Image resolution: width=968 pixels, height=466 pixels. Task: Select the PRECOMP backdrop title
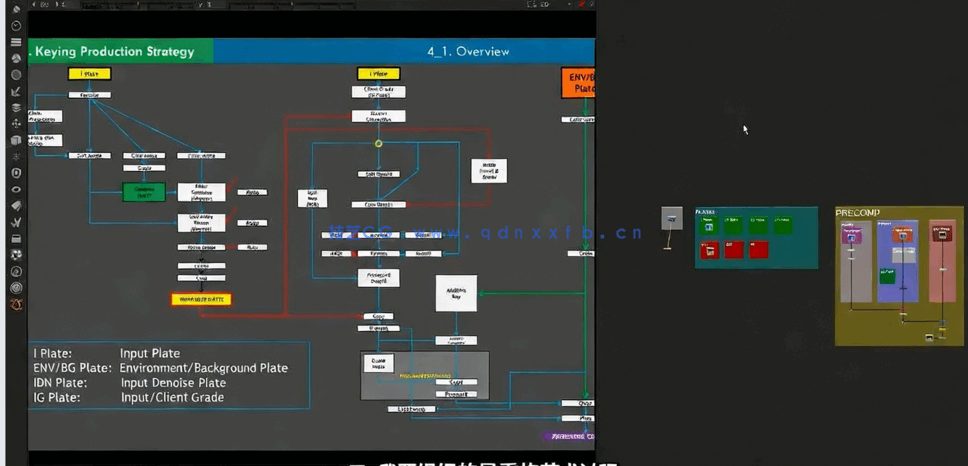857,213
